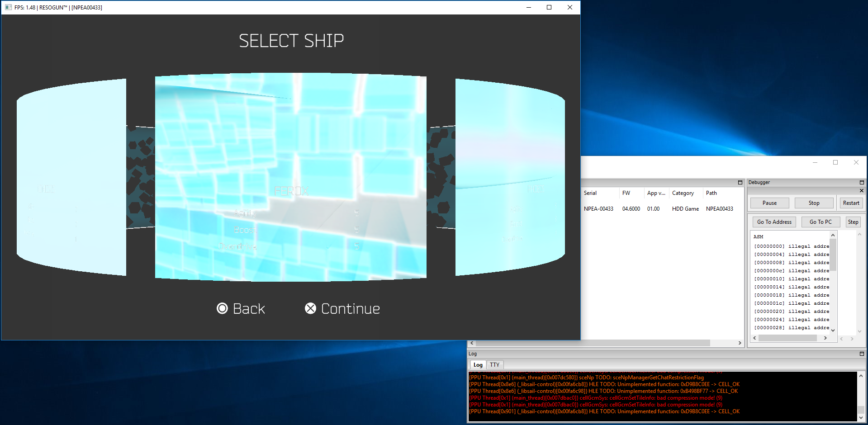Select the NPEA-00433 game row

point(598,209)
